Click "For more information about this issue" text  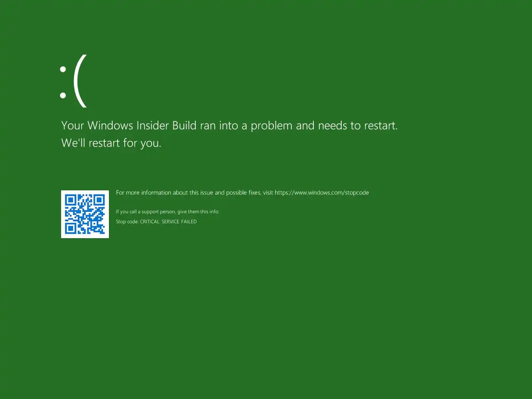(165, 192)
